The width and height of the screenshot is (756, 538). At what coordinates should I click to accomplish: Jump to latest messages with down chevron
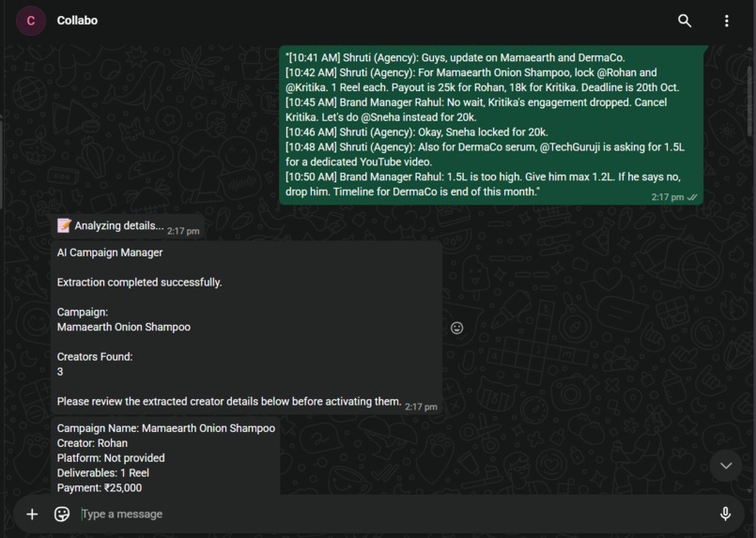(726, 466)
